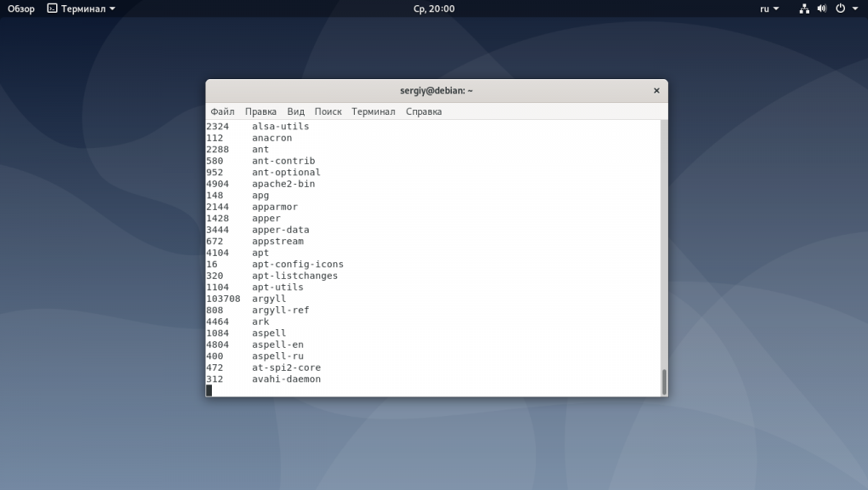Viewport: 868px width, 490px height.
Task: Open the Терминал application menu in the top bar
Action: pyautogui.click(x=83, y=9)
